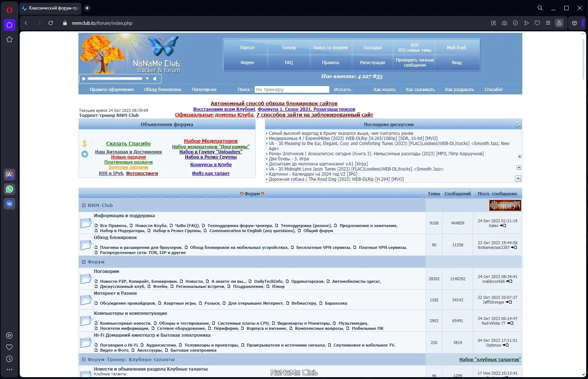Open Поиск по форуму menu item
The image size is (588, 379).
(330, 48)
